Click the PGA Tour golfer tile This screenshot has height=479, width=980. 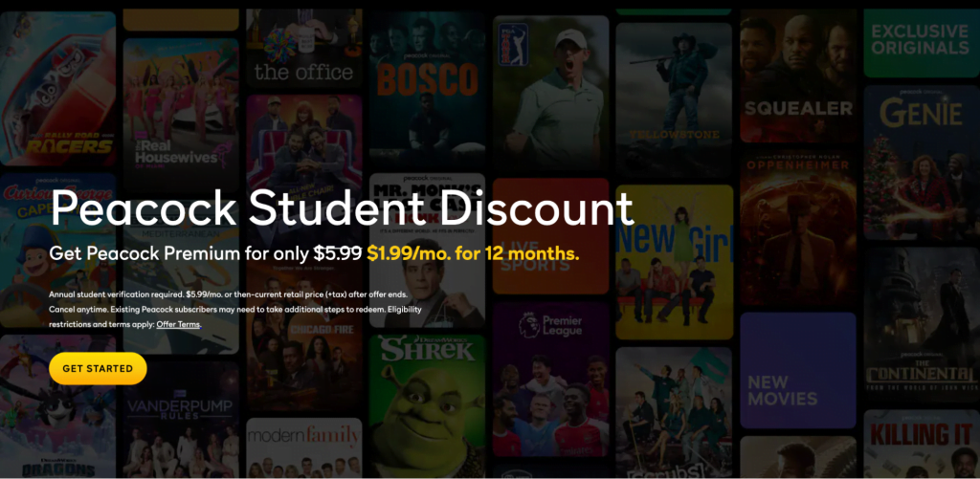click(x=550, y=93)
